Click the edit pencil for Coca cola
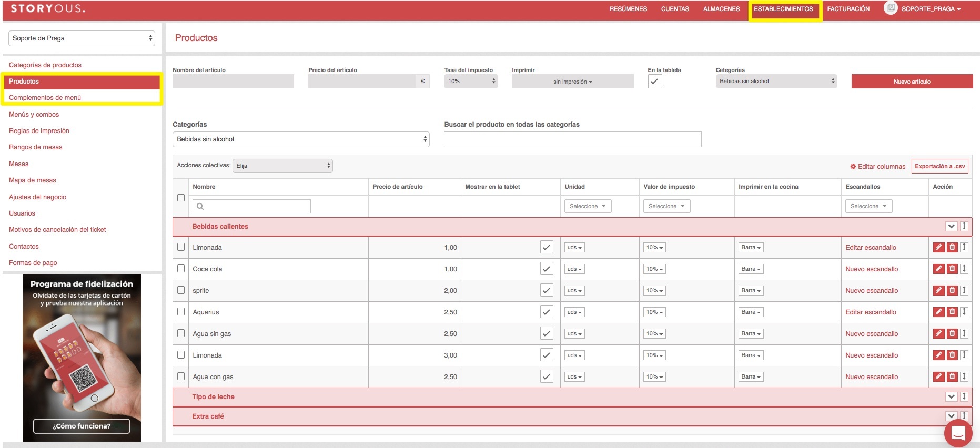980x448 pixels. click(938, 269)
